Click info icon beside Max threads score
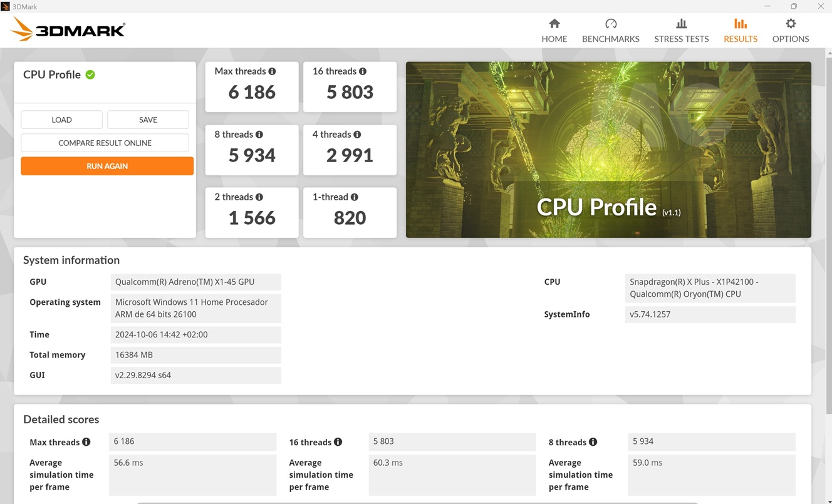 tap(272, 71)
